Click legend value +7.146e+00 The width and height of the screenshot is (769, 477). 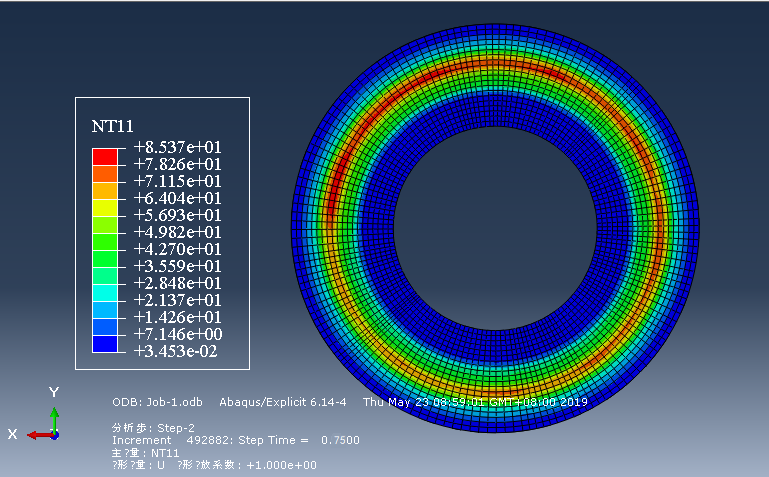click(x=178, y=334)
